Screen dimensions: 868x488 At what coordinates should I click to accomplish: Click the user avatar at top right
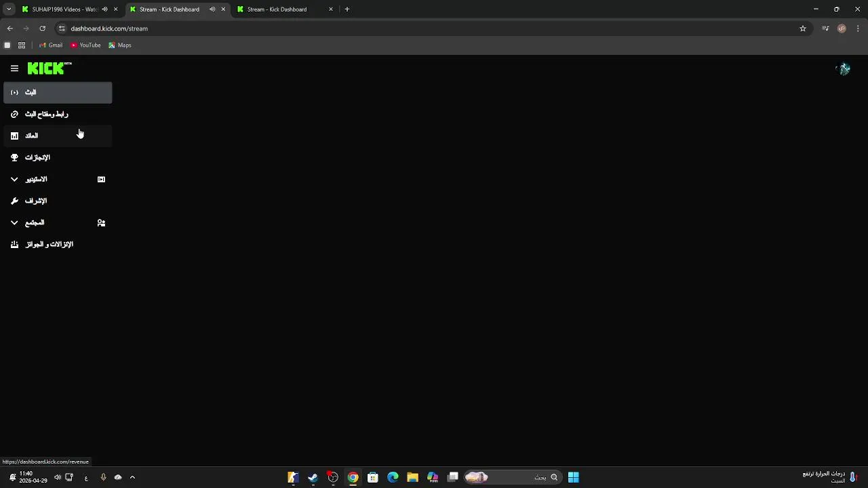(844, 69)
